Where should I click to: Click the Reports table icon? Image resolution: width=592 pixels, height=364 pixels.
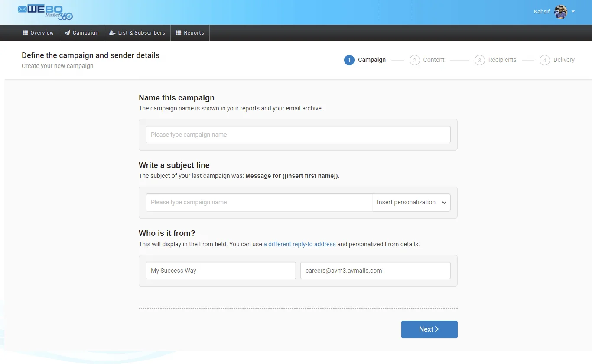tap(179, 33)
